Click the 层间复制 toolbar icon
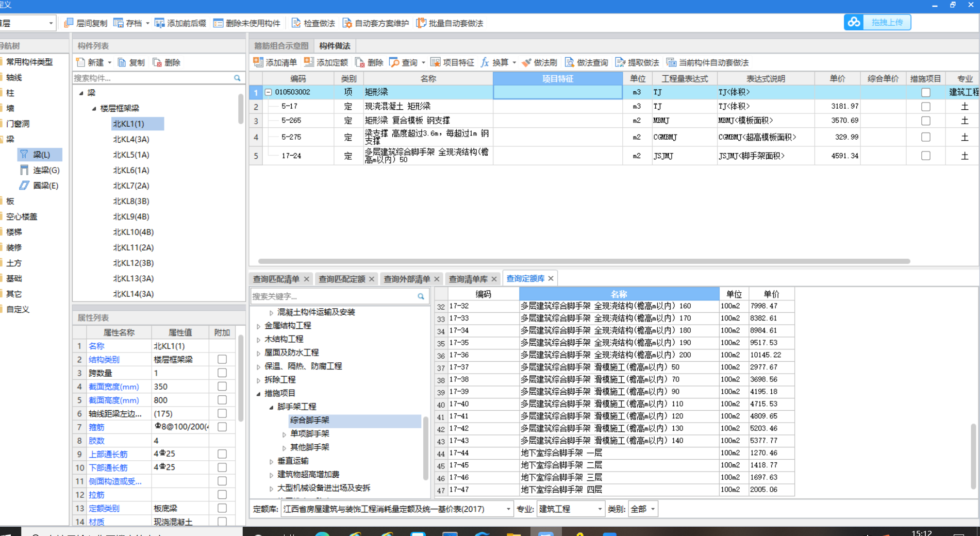The image size is (980, 536). [68, 23]
